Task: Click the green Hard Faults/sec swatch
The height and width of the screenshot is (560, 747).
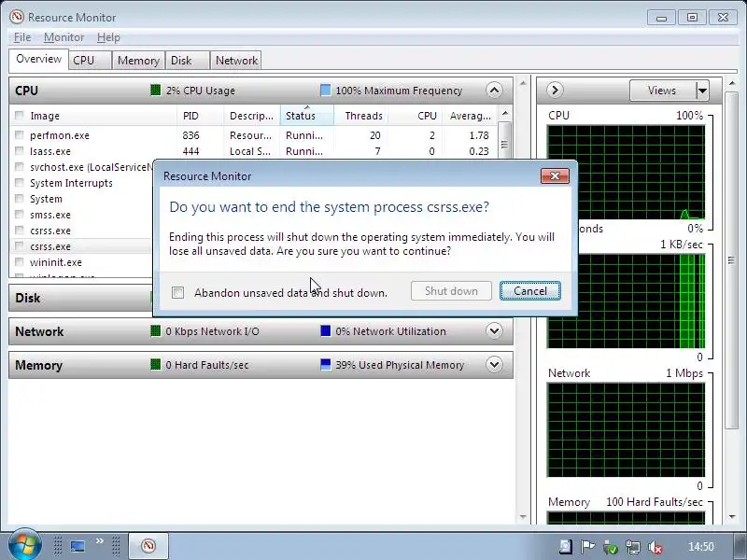Action: [156, 365]
